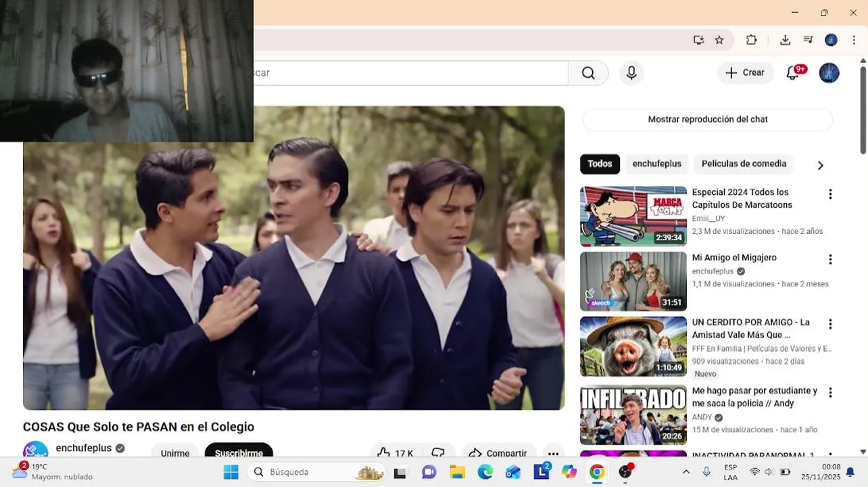Dislike the video

pyautogui.click(x=438, y=453)
